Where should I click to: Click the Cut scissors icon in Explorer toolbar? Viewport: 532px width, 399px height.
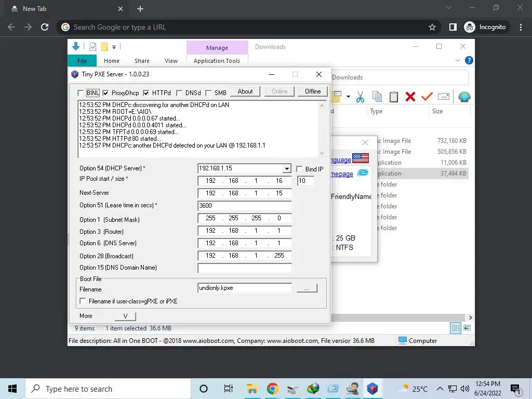pyautogui.click(x=360, y=97)
